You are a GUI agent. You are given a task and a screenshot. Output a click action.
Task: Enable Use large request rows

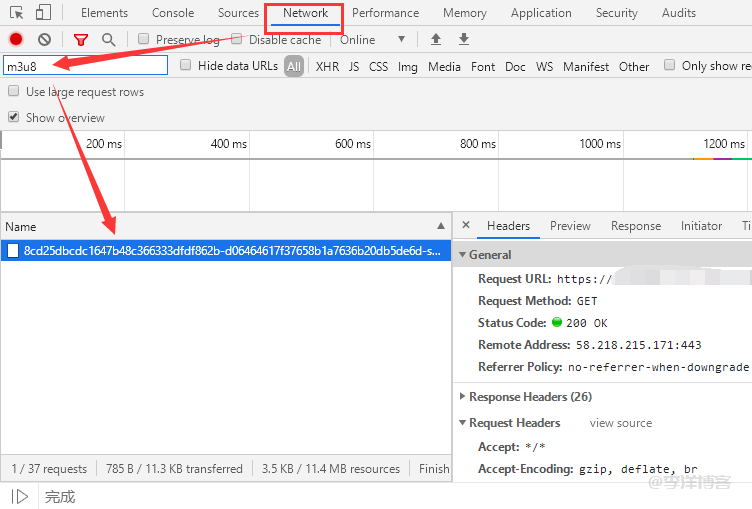click(x=14, y=91)
